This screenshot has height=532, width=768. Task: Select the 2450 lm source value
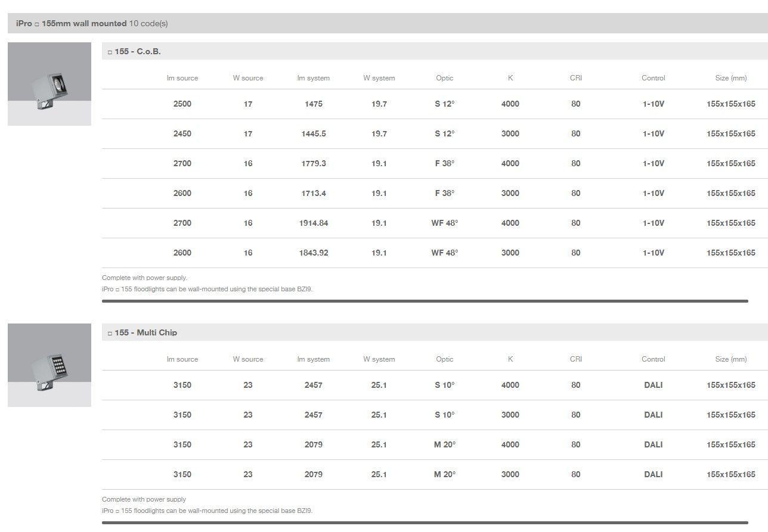(182, 133)
